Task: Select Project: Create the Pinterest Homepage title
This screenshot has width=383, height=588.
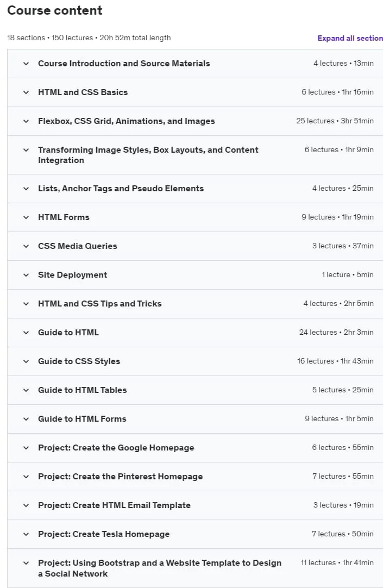Action: tap(120, 477)
